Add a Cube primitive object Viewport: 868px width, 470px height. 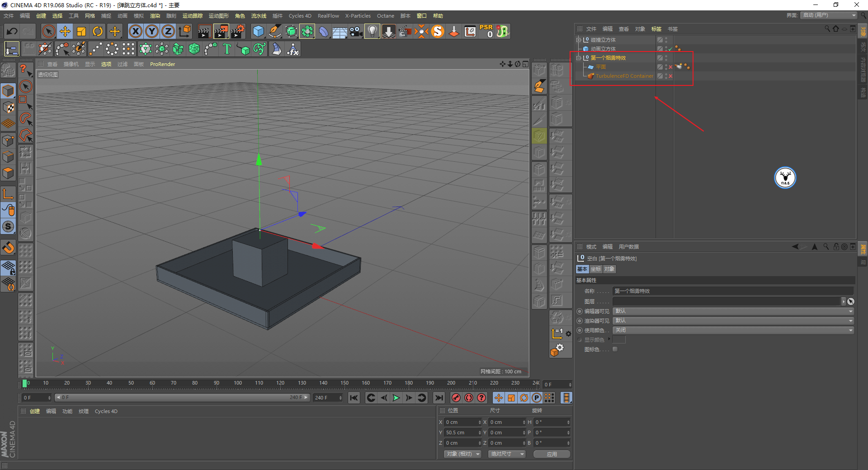click(258, 31)
